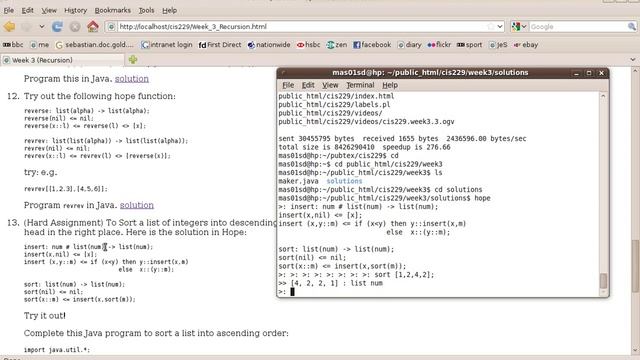Reload the page with the refresh icon
The image size is (640, 360).
(57, 27)
